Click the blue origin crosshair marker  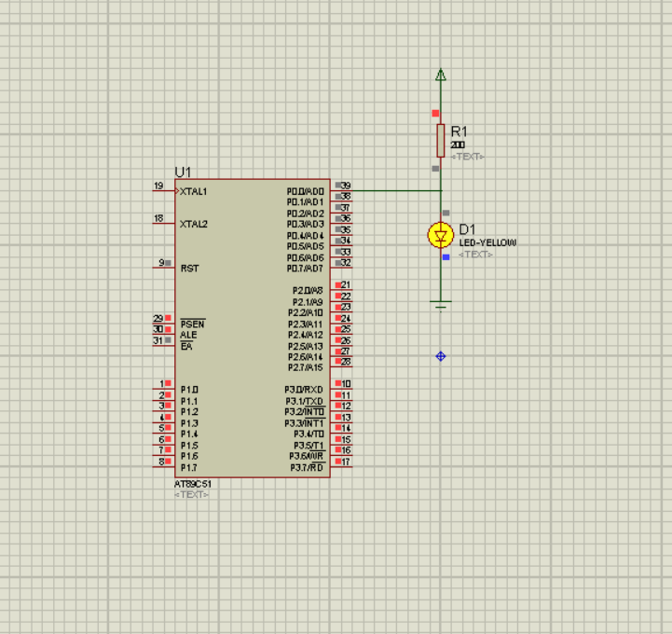pyautogui.click(x=441, y=356)
